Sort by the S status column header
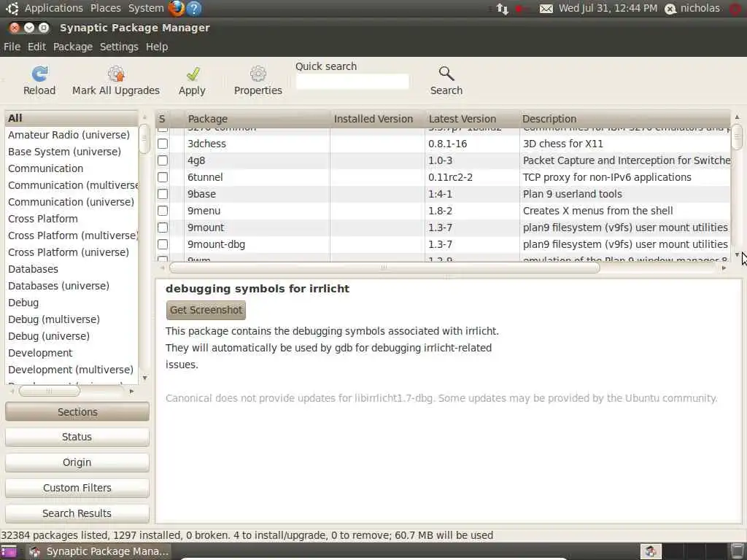 click(x=163, y=119)
